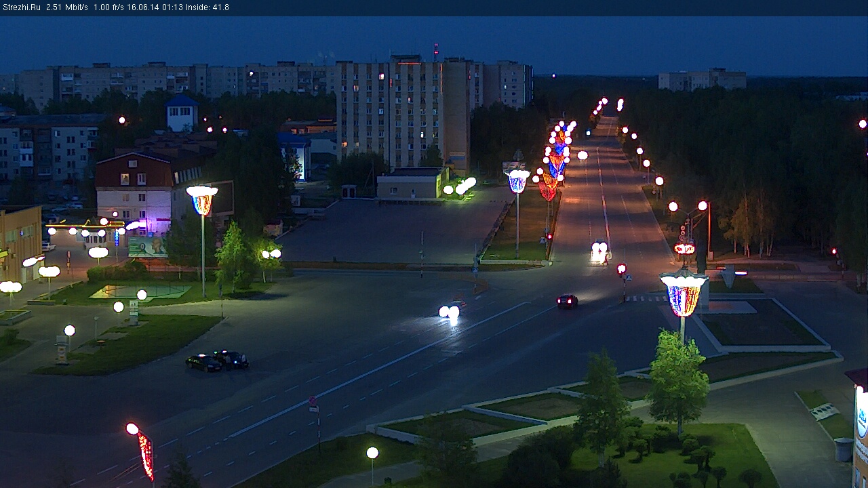
Task: Click the "1.00 fr/s" frame rate value
Action: [x=108, y=7]
